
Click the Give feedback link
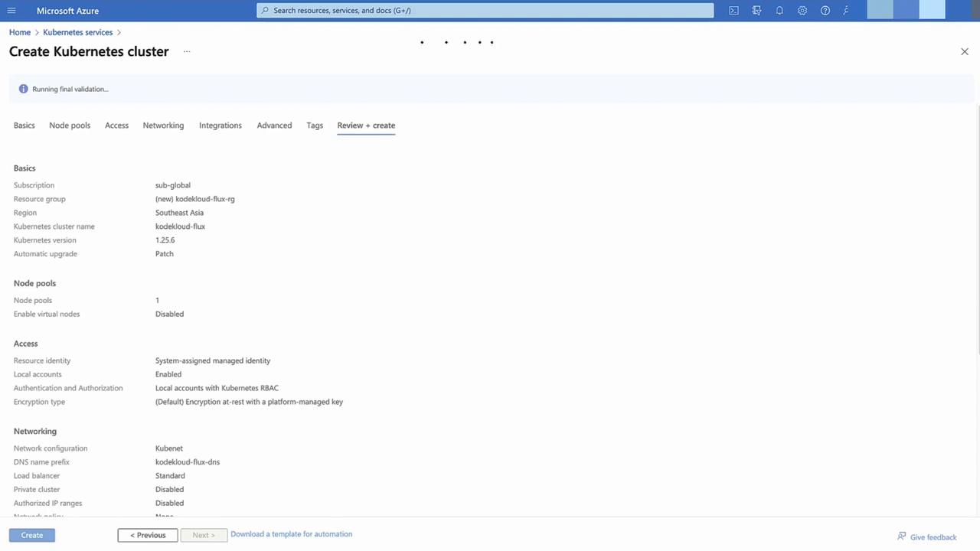[927, 537]
